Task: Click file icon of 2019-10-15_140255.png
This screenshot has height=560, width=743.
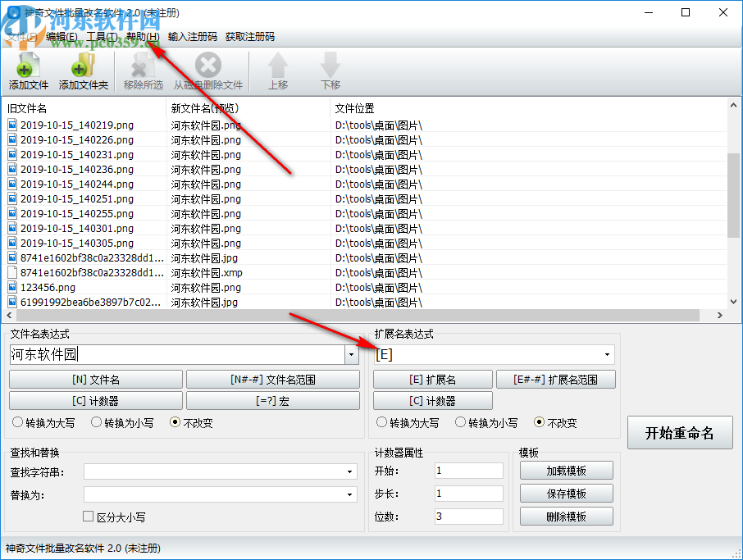Action: point(12,213)
